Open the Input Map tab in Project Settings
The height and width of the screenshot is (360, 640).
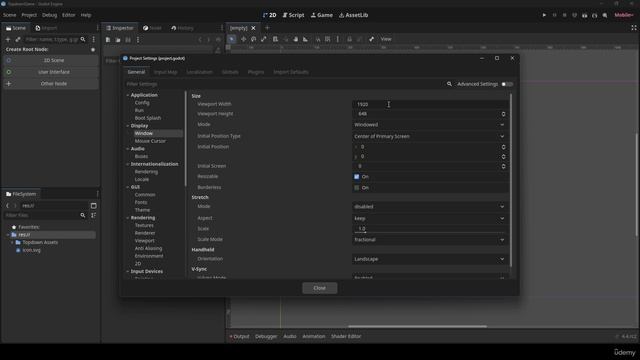(x=166, y=72)
